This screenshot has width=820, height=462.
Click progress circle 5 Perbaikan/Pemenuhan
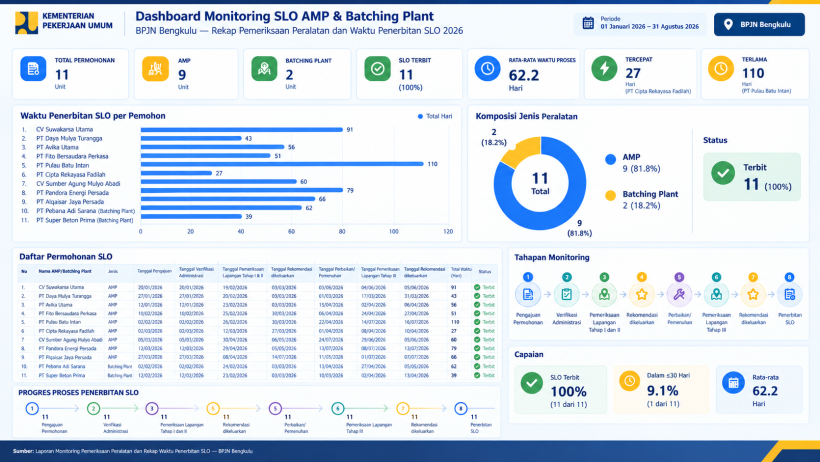coord(275,408)
